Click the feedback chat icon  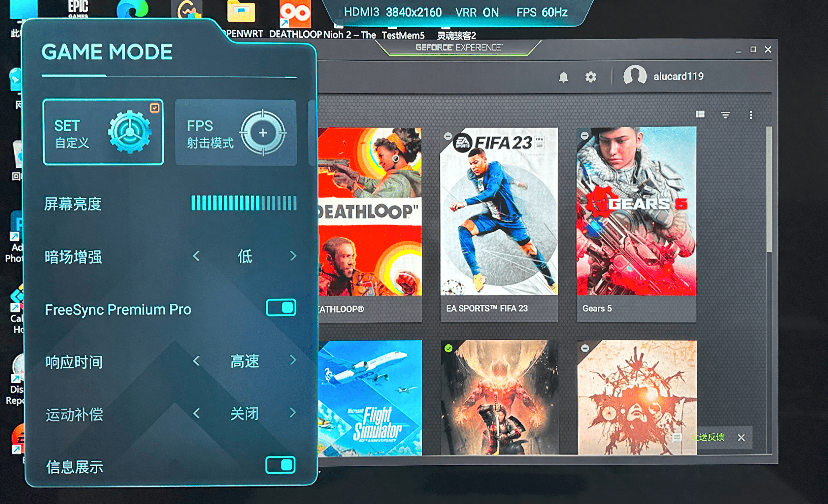point(677,437)
